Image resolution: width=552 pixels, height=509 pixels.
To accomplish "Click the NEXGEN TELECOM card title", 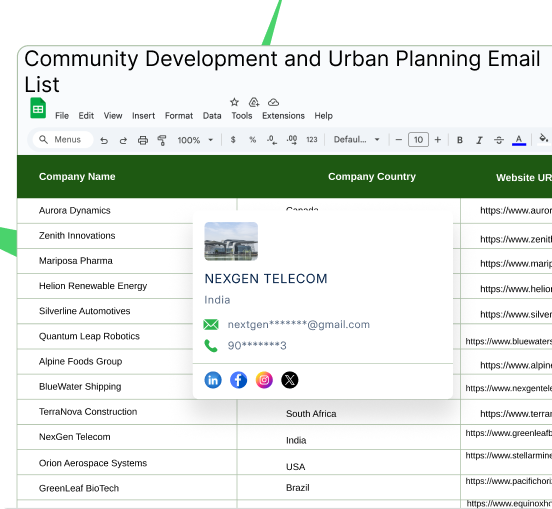I will (x=266, y=279).
